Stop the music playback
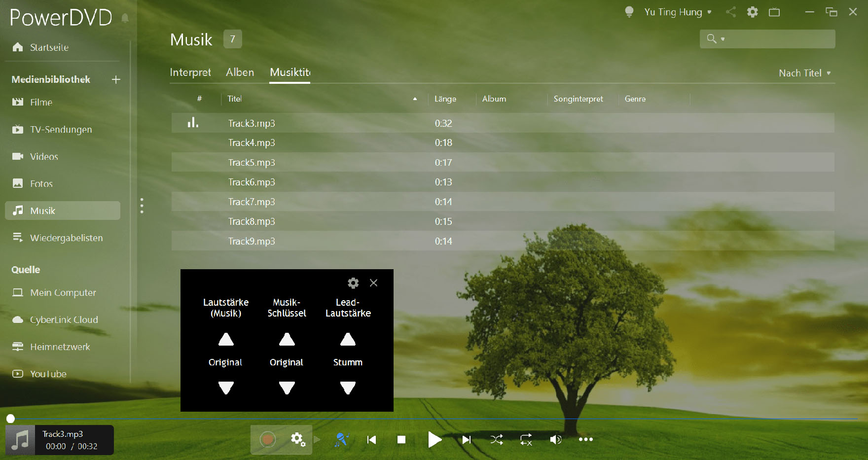 coord(401,440)
